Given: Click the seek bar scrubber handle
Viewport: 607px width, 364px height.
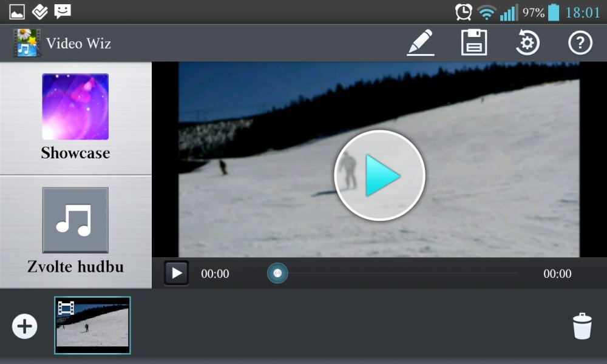Looking at the screenshot, I should click(x=277, y=274).
